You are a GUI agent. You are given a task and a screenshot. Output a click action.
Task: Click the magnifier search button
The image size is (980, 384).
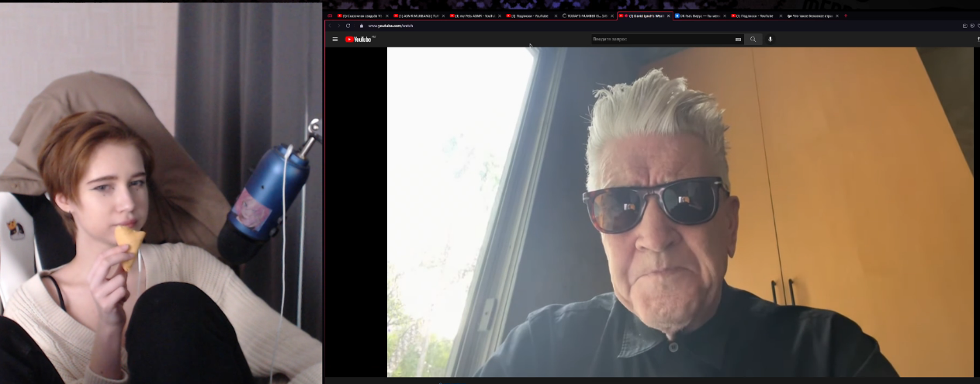coord(753,39)
